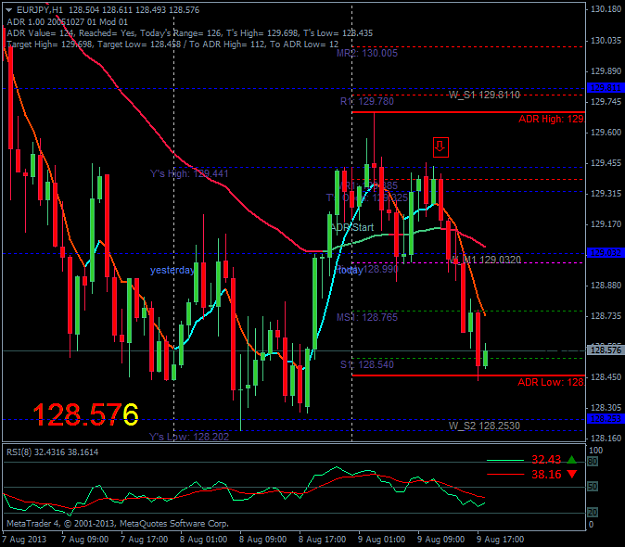
Task: Click the 130.180 price scale value
Action: pos(606,9)
